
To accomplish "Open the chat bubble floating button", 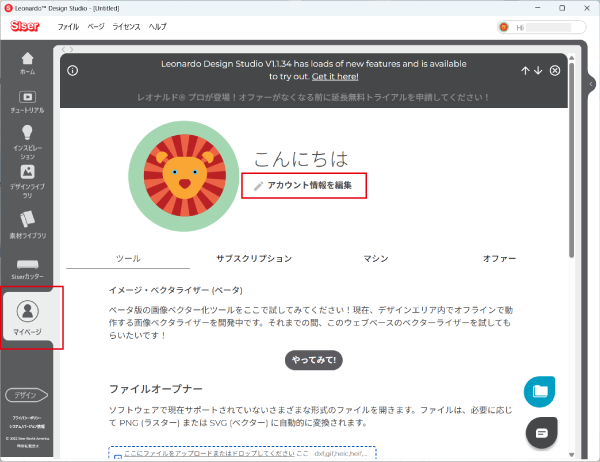I will pyautogui.click(x=540, y=433).
